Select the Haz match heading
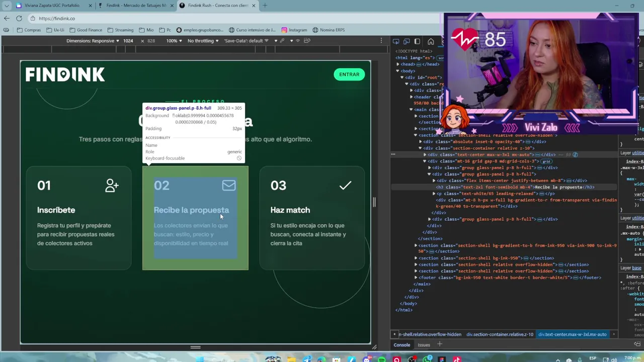The image size is (644, 362). 290,210
